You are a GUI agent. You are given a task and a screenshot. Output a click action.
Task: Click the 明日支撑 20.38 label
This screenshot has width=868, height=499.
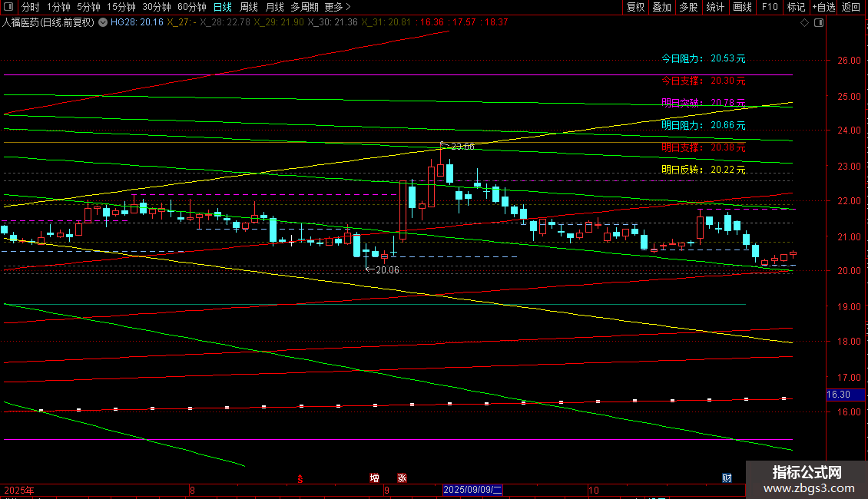pos(704,147)
